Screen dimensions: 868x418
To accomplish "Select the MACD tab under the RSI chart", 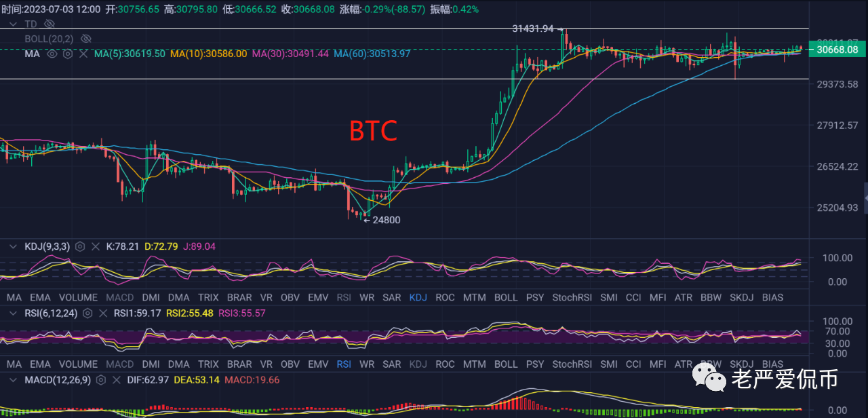I will coord(120,364).
